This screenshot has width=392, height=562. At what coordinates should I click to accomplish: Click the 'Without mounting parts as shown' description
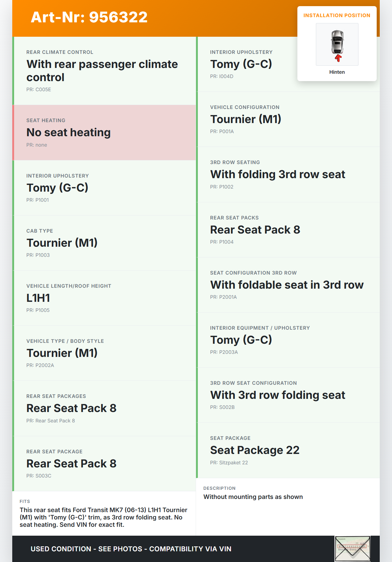click(x=253, y=497)
